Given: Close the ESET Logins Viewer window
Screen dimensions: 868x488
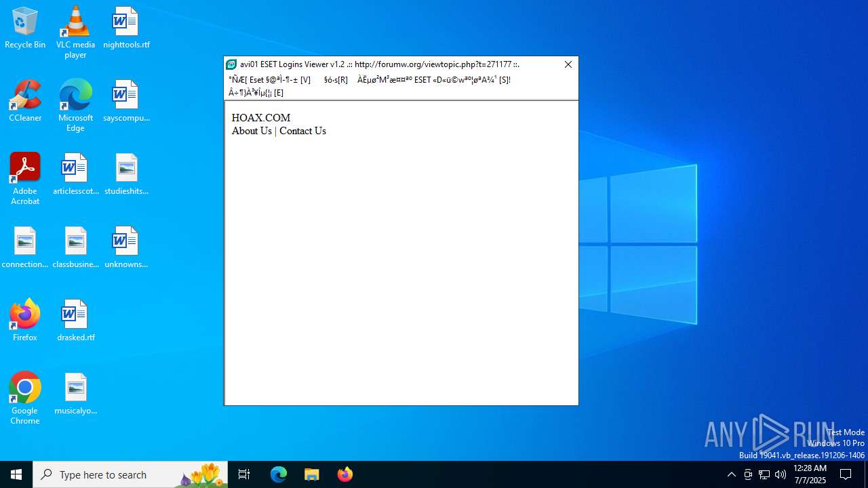Looking at the screenshot, I should pyautogui.click(x=568, y=64).
